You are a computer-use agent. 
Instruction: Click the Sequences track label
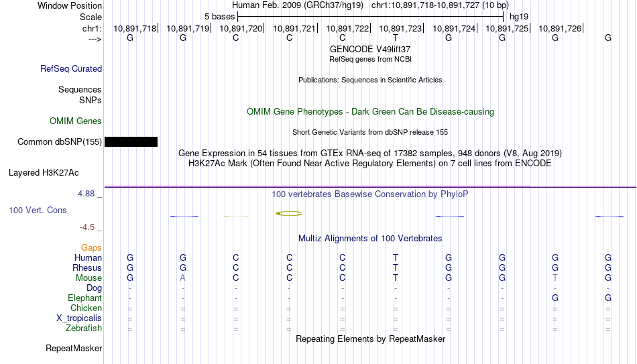click(80, 89)
